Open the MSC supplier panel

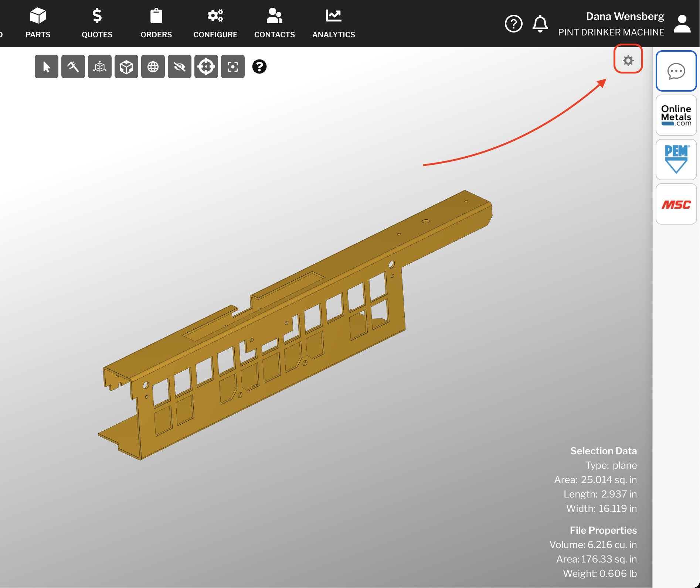[676, 204]
